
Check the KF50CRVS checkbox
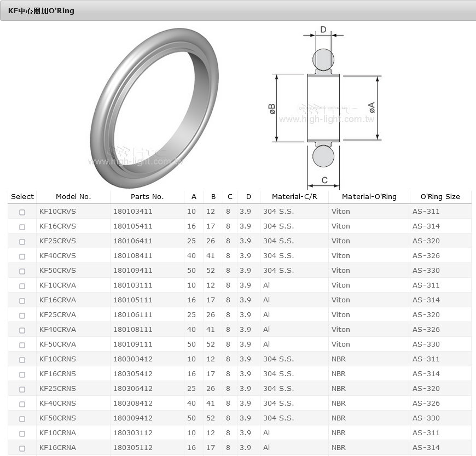pos(22,271)
